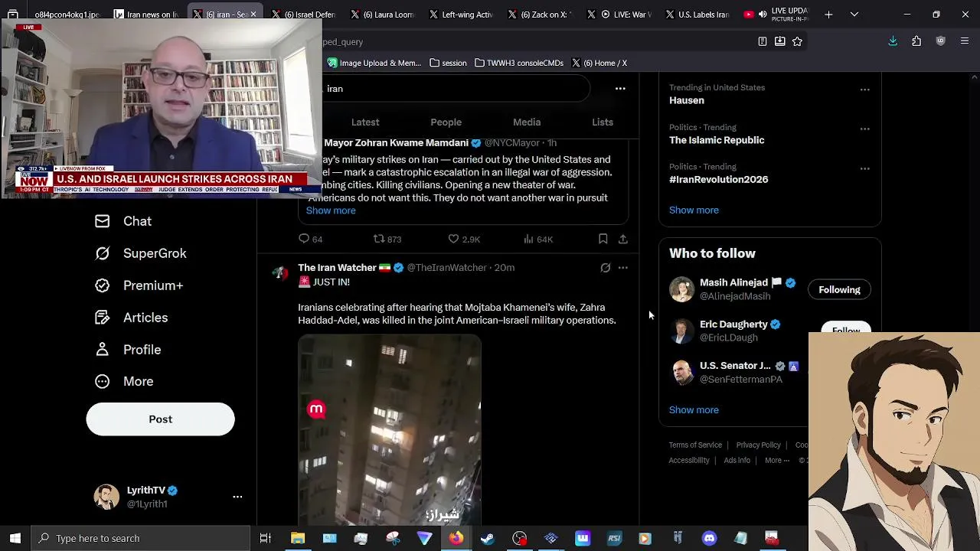Open Chat from the X sidebar
Screen dimensions: 980x551
click(x=123, y=221)
